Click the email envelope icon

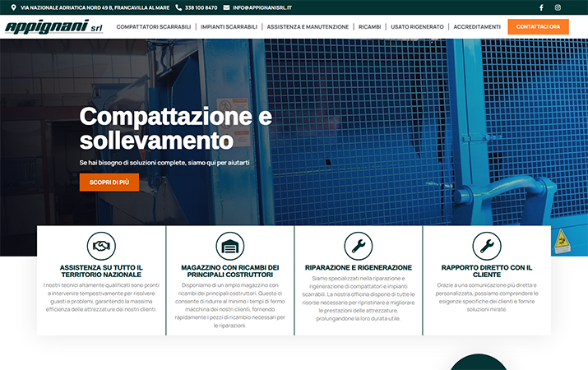pyautogui.click(x=227, y=7)
